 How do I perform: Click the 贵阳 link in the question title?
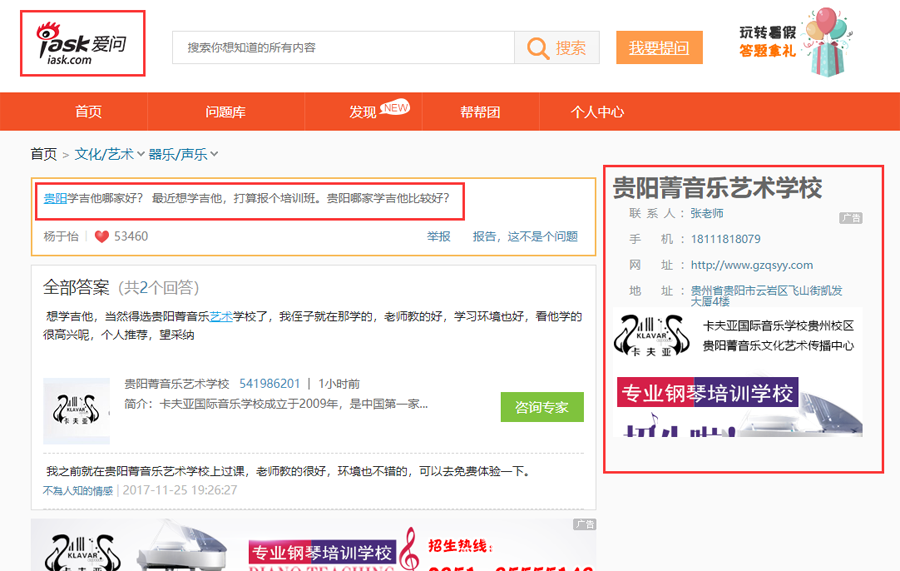pyautogui.click(x=55, y=199)
